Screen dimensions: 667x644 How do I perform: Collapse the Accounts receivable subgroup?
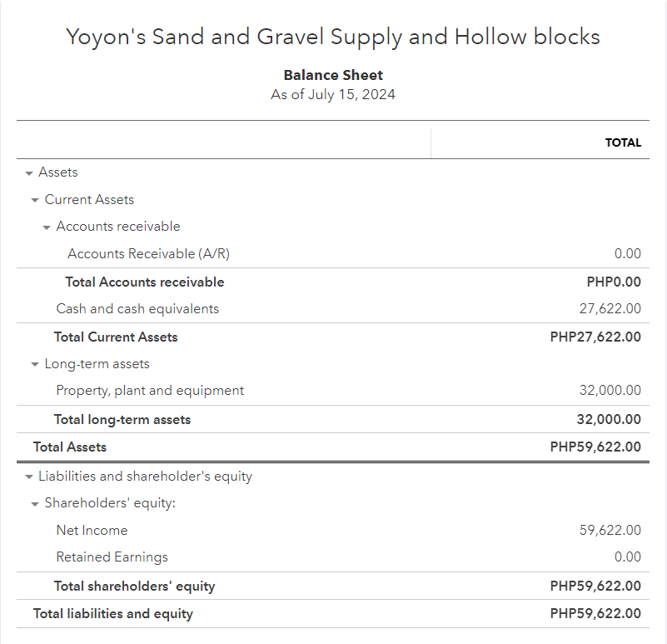point(47,227)
